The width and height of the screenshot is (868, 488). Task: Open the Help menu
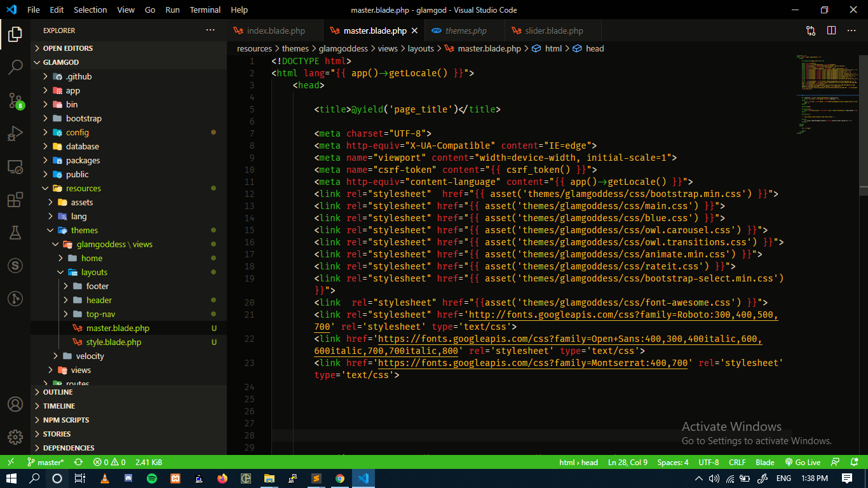point(240,10)
